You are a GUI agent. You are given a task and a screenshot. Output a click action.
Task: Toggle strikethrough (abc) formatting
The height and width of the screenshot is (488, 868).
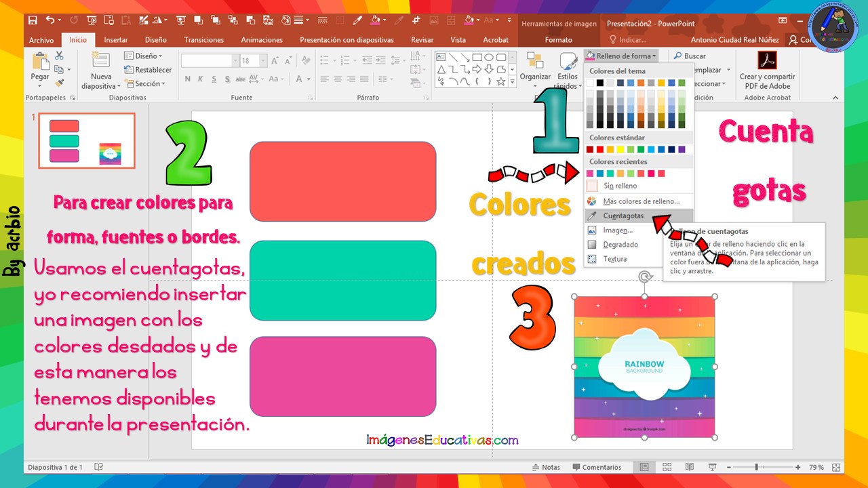pyautogui.click(x=241, y=79)
